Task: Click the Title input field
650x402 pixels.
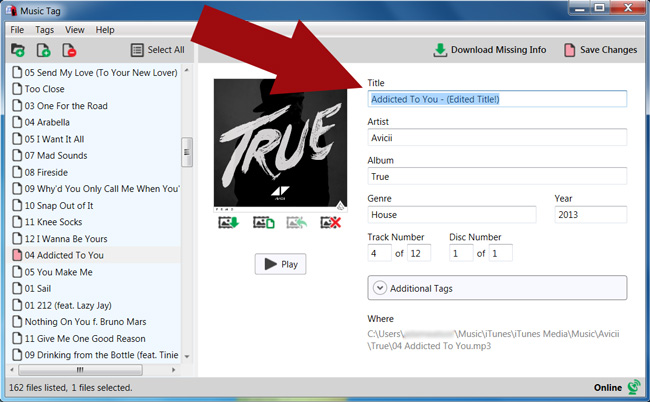Action: tap(497, 99)
